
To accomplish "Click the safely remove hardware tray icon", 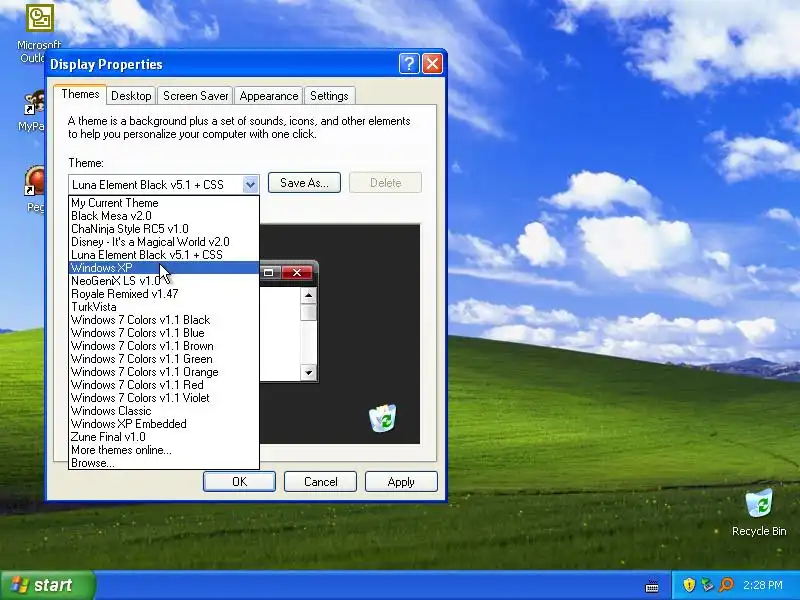I will (x=707, y=585).
